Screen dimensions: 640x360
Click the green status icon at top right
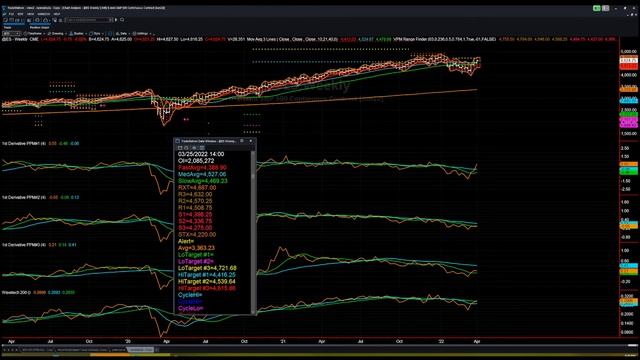pos(597,8)
